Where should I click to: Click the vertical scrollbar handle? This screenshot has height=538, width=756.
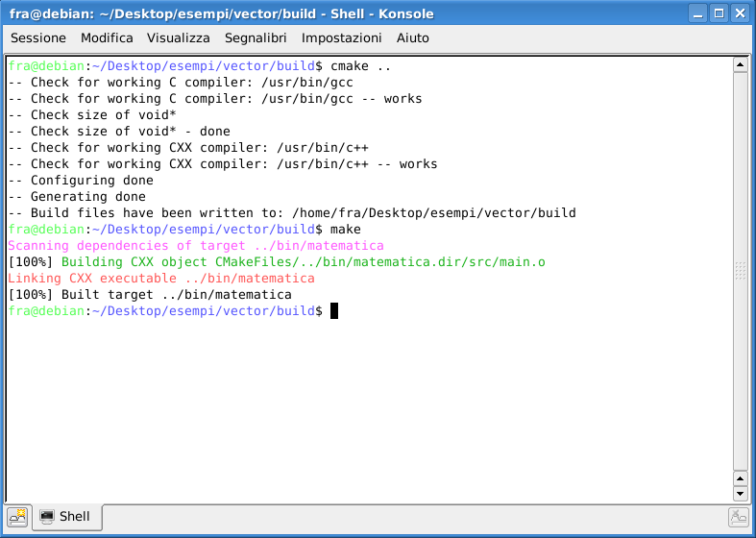click(x=740, y=271)
